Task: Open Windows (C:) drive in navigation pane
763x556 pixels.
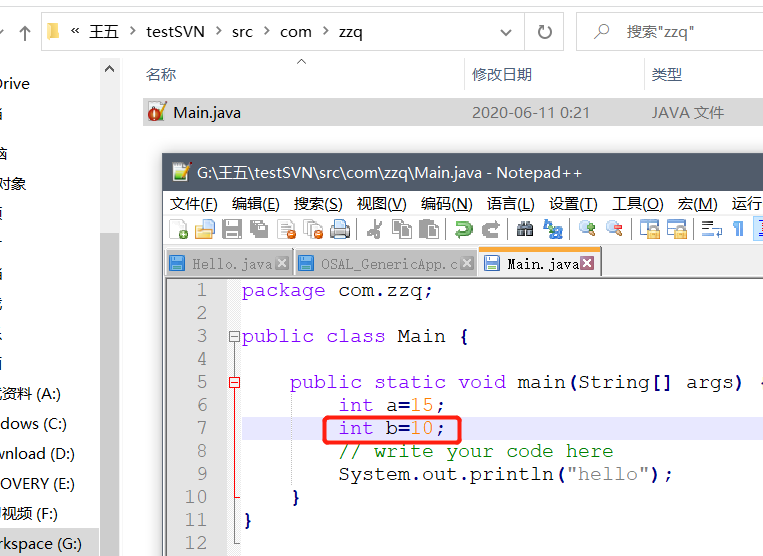Action: pyautogui.click(x=33, y=424)
